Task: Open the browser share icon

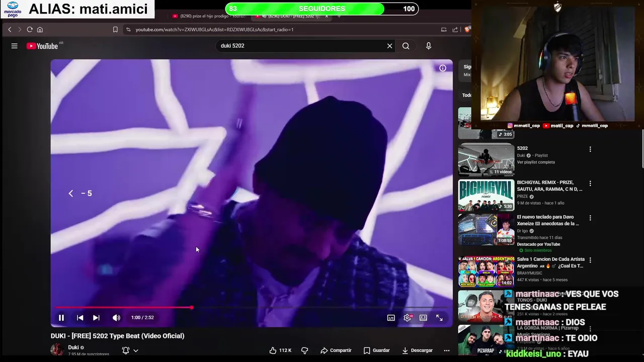Action: pyautogui.click(x=455, y=30)
